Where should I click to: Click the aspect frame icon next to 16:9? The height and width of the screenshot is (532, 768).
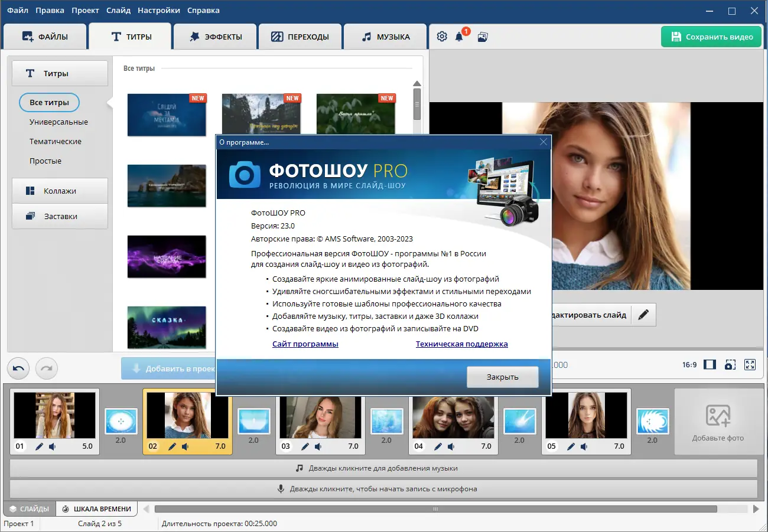[x=710, y=365]
